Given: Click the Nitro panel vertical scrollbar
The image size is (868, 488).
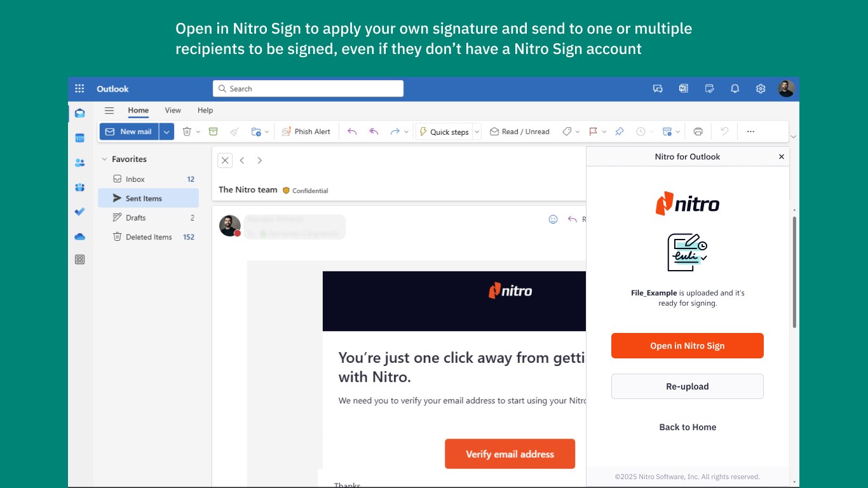Looking at the screenshot, I should (x=794, y=272).
